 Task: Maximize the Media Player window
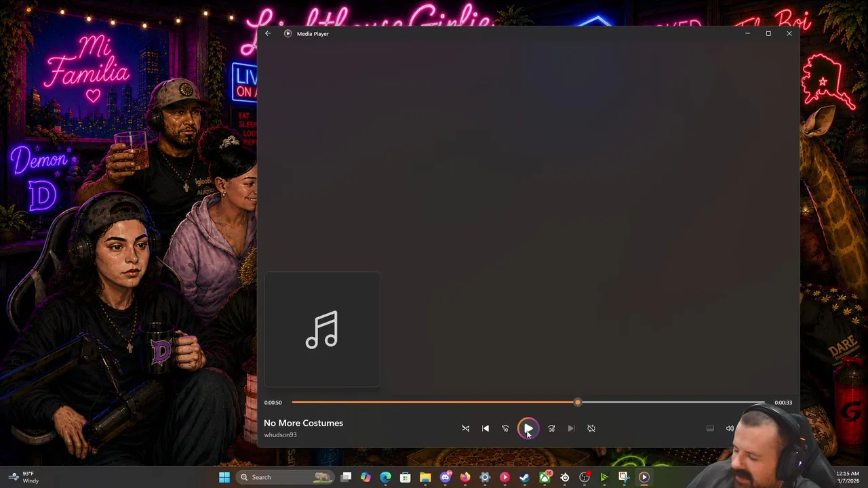(768, 33)
